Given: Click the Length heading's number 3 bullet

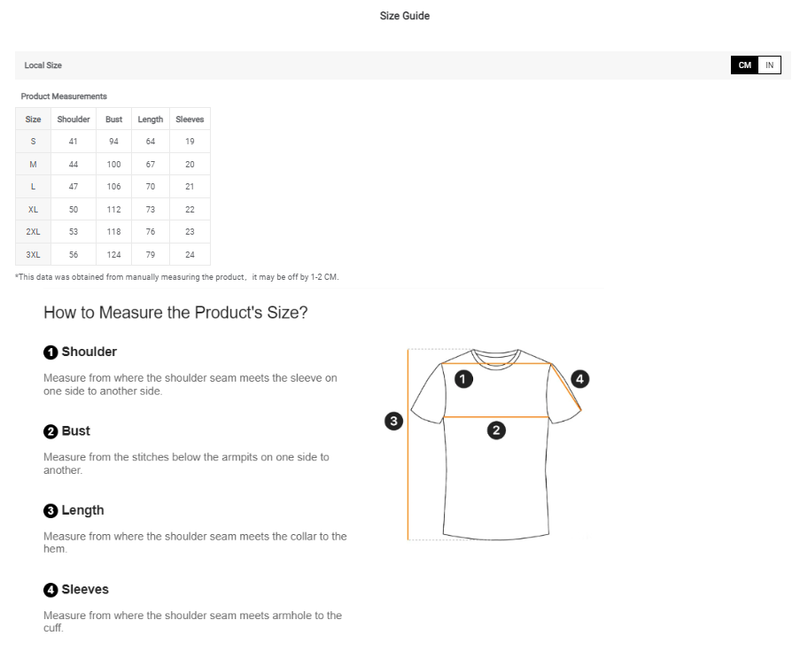Looking at the screenshot, I should click(50, 511).
